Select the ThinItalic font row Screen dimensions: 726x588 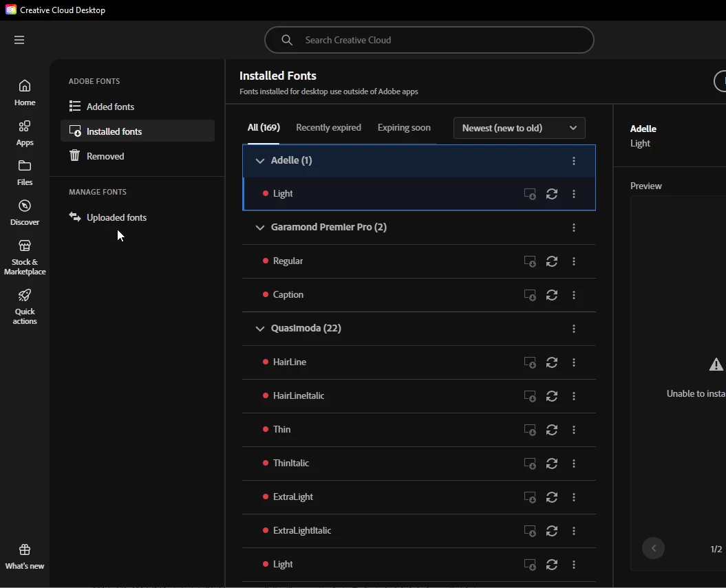coord(418,464)
